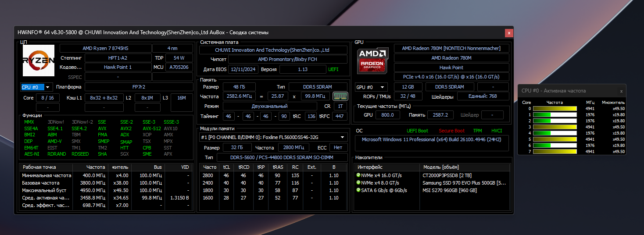Click status icon for SATA 6 Gb/s drive
The width and height of the screenshot is (644, 235).
tap(358, 190)
